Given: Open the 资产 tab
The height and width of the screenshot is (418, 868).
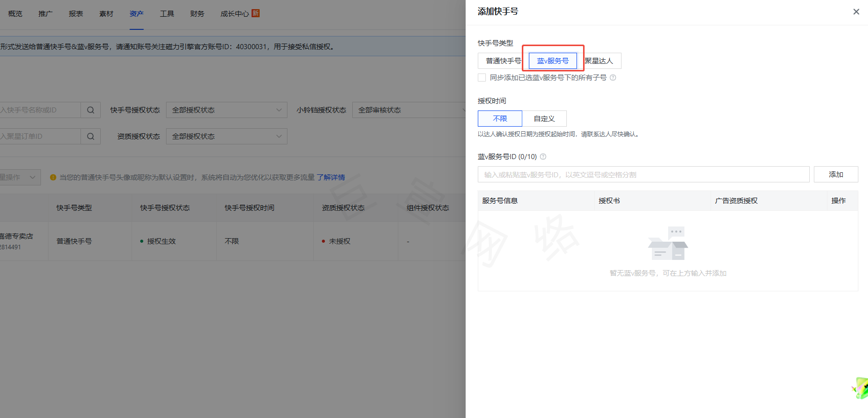Looking at the screenshot, I should tap(137, 14).
